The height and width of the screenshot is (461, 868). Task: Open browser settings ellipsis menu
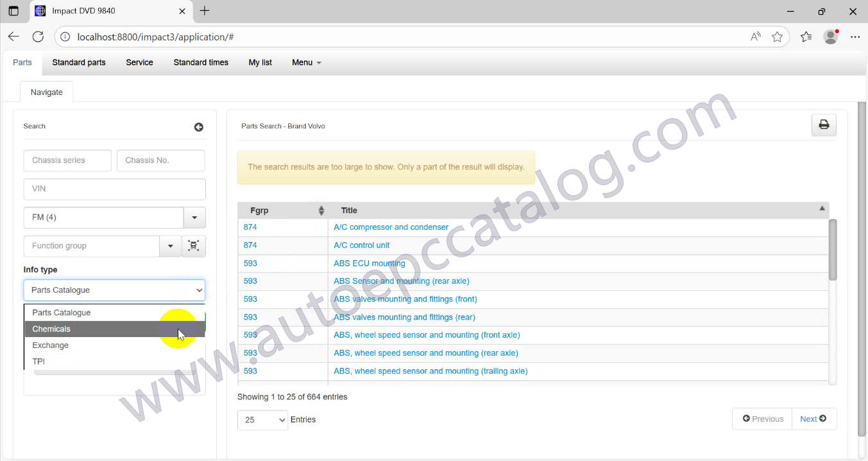855,37
